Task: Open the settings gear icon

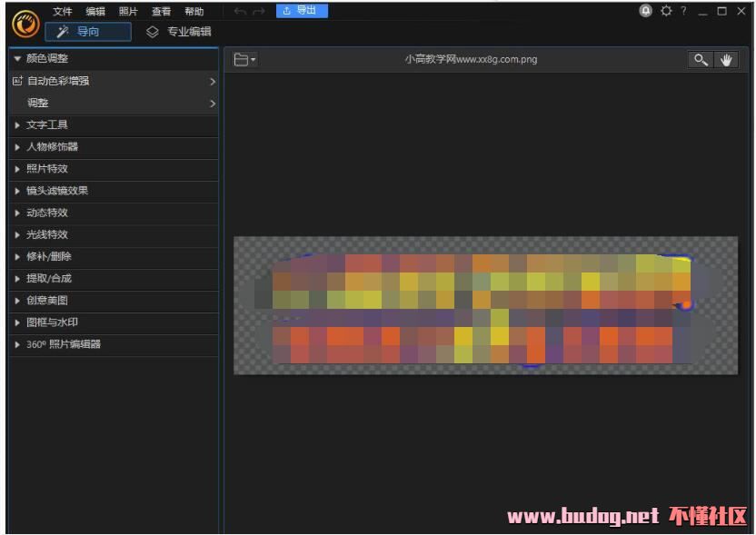Action: (666, 11)
